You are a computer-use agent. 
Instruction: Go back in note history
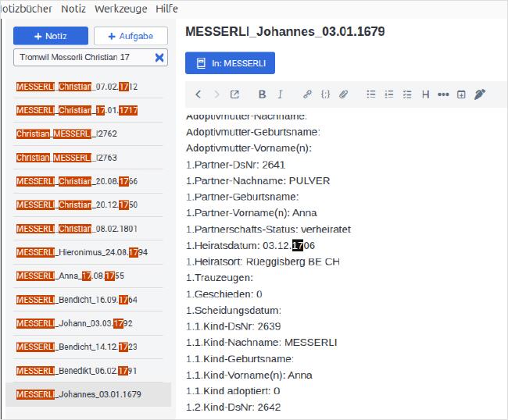pos(199,94)
